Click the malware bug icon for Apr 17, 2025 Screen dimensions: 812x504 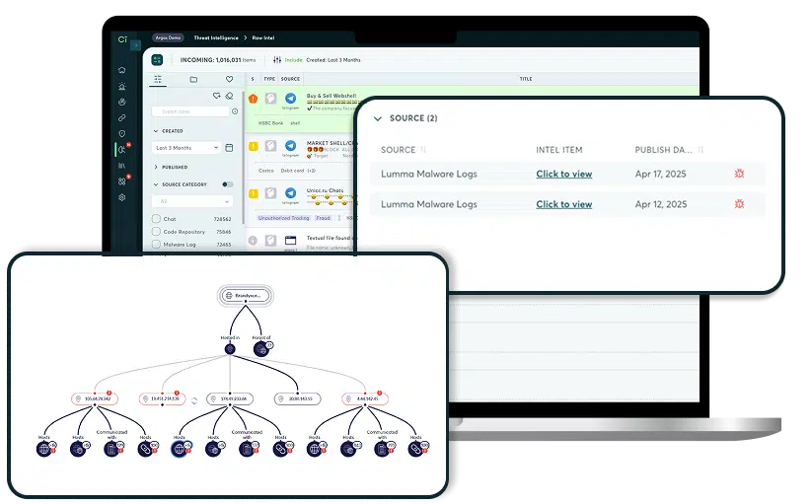click(x=740, y=175)
